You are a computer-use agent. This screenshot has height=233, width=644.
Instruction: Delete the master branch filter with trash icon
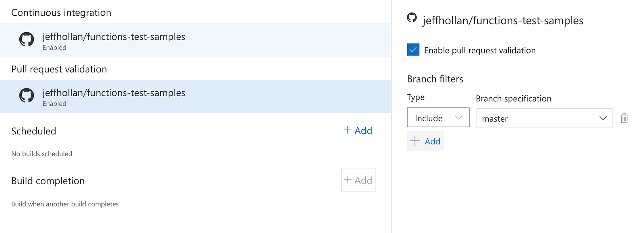click(624, 118)
